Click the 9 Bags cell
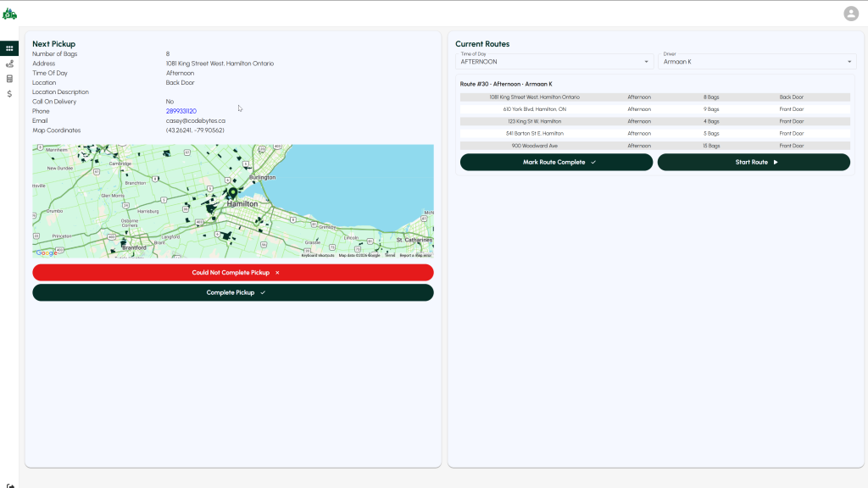Screen dimensions: 868x488 coord(711,109)
